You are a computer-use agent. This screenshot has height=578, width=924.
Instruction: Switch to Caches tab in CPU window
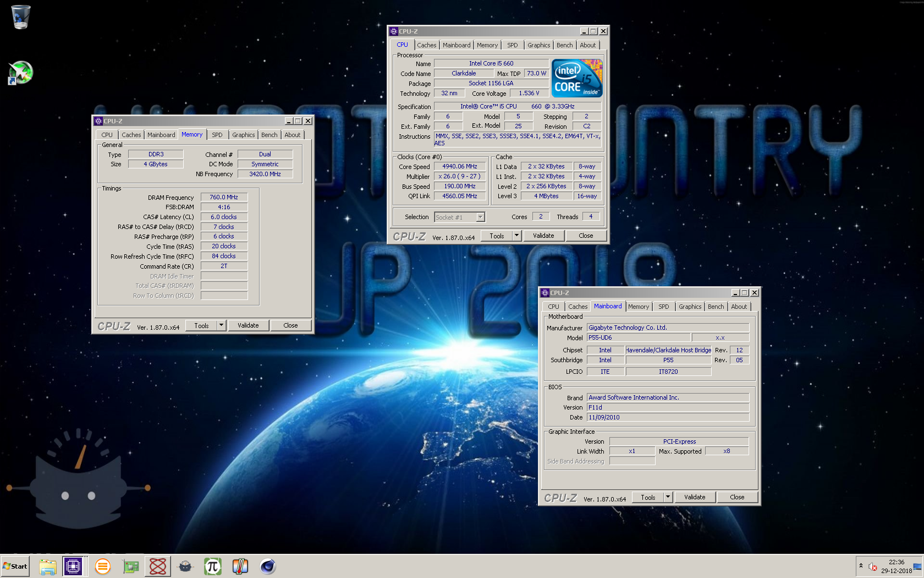click(x=426, y=45)
